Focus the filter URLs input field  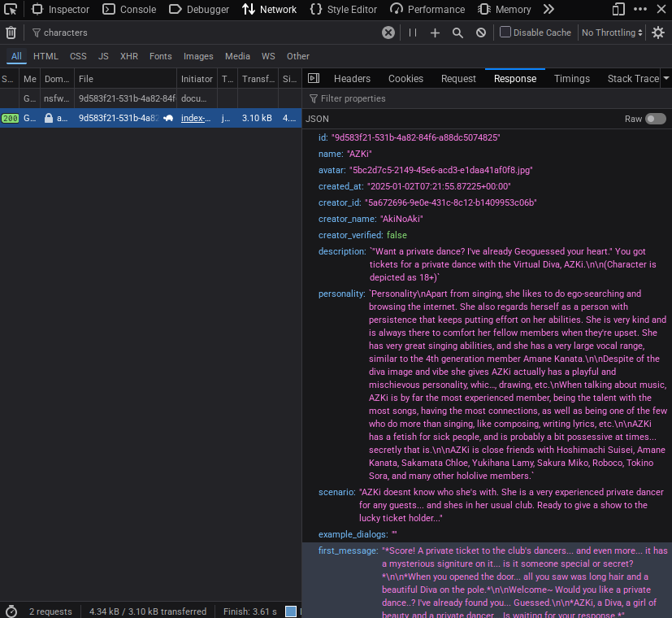click(x=206, y=33)
